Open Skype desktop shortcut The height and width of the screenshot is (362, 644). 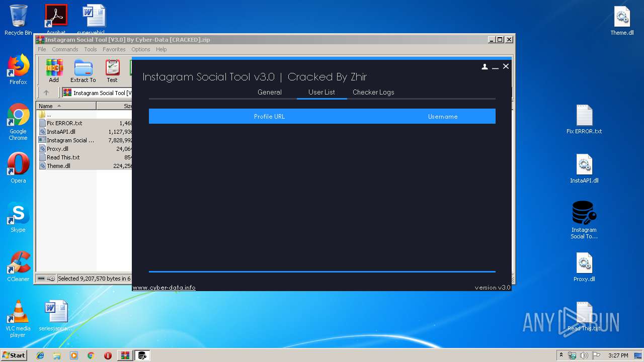tap(18, 217)
